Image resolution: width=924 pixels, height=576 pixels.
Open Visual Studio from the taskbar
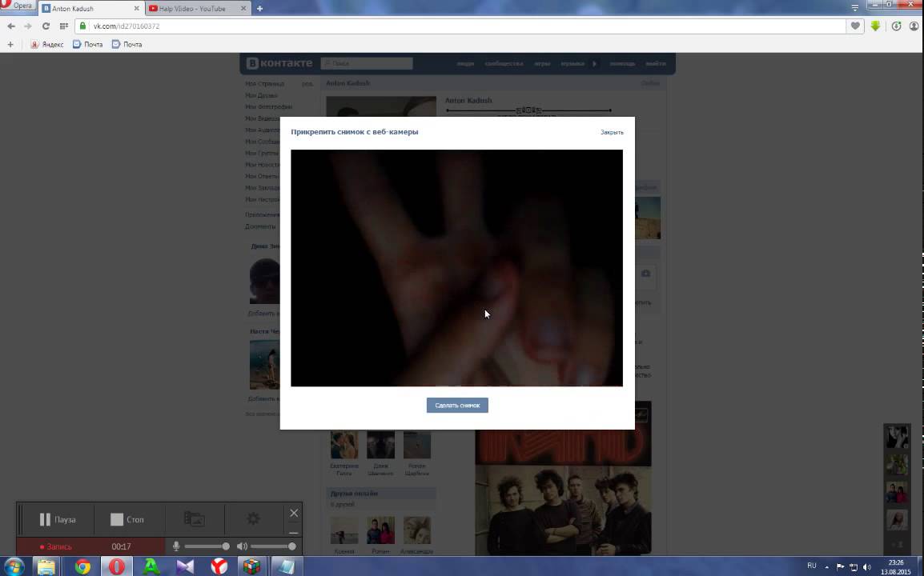[x=185, y=566]
